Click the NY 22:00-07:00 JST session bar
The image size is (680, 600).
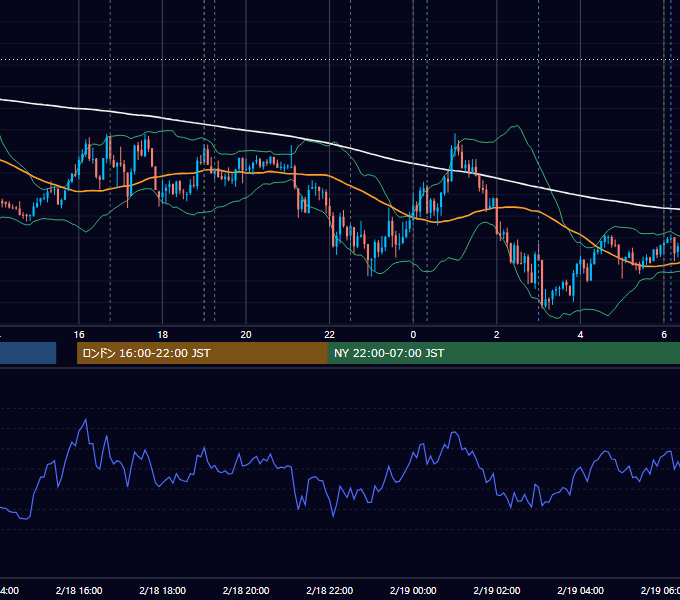pos(503,353)
